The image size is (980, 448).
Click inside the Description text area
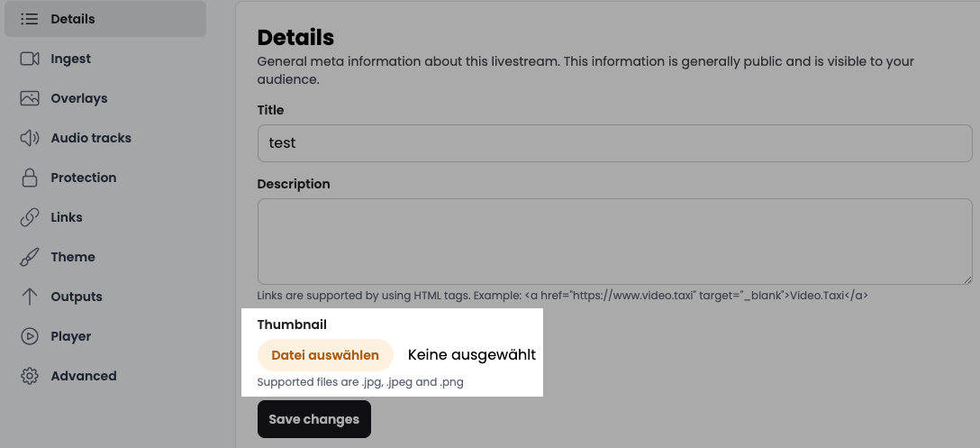[615, 242]
